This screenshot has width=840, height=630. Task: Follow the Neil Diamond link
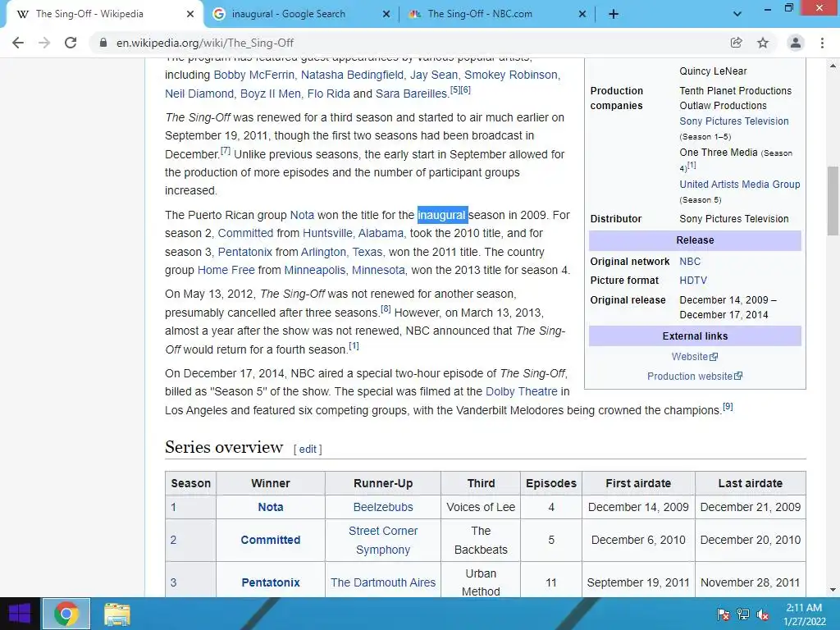[x=199, y=94]
